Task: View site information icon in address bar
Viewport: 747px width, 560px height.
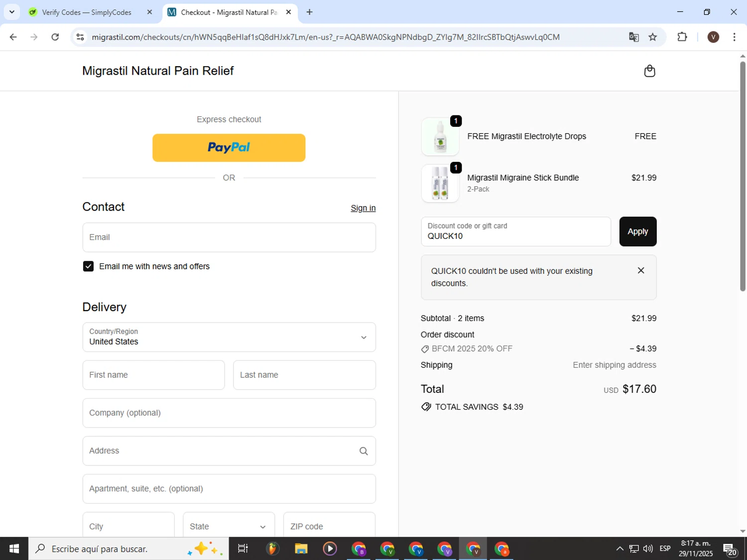Action: pos(80,37)
